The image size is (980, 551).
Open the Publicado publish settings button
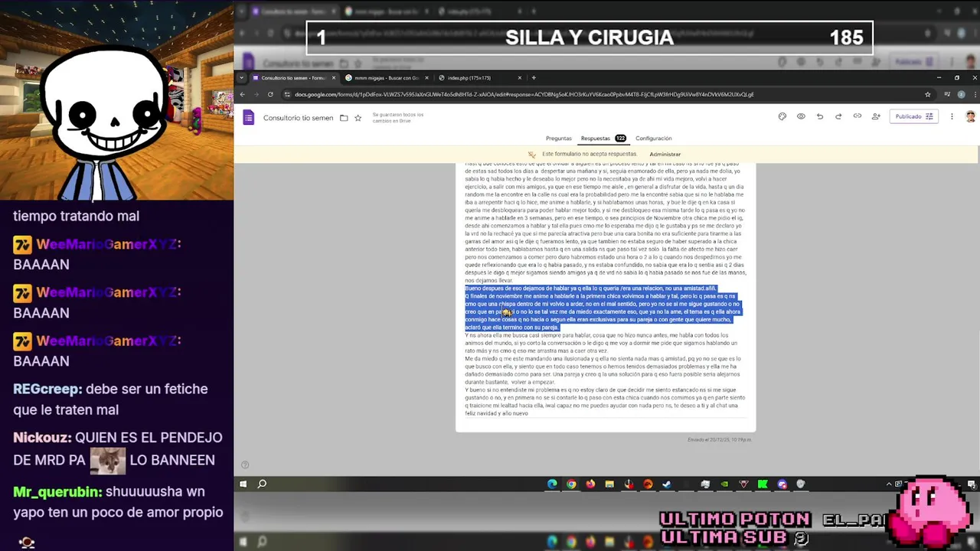click(913, 116)
